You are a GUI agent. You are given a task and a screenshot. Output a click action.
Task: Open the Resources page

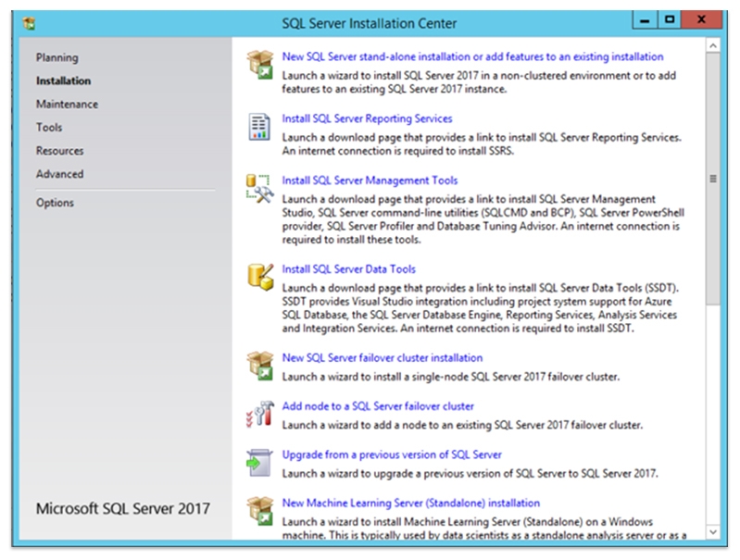(59, 151)
